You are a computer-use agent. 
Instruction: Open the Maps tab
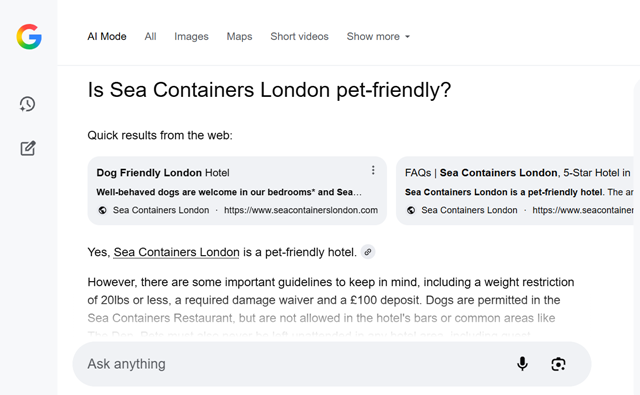tap(240, 37)
